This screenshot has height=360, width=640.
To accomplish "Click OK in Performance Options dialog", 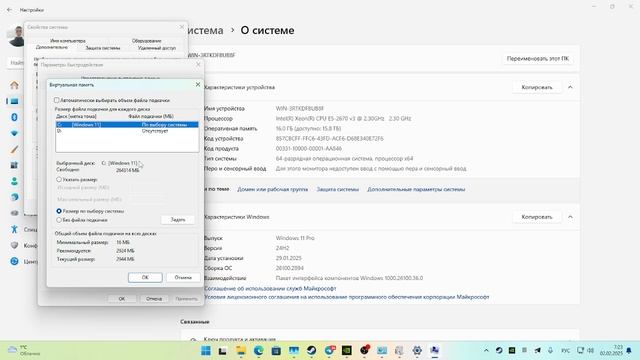I will coord(122,299).
